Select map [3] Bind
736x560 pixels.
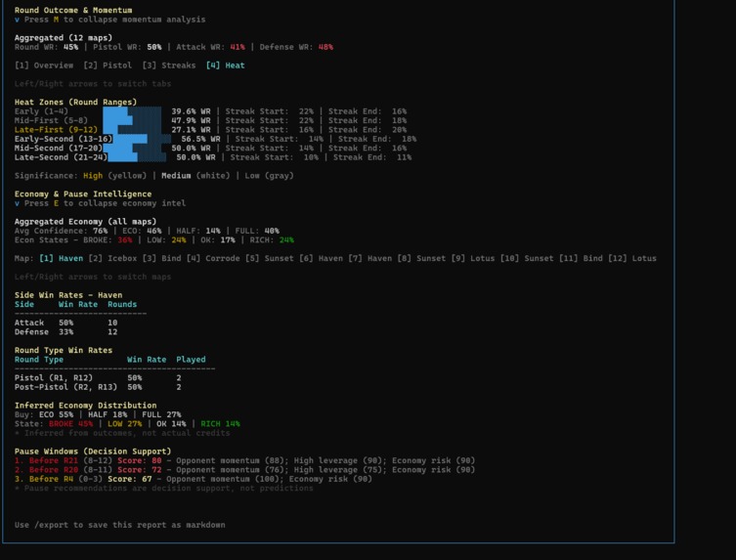(x=161, y=258)
